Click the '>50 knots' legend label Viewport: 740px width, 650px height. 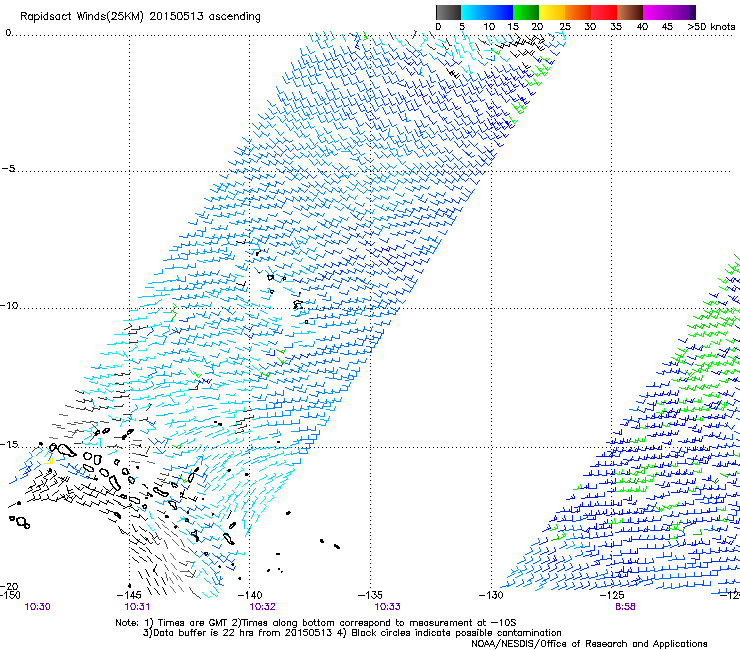click(711, 27)
